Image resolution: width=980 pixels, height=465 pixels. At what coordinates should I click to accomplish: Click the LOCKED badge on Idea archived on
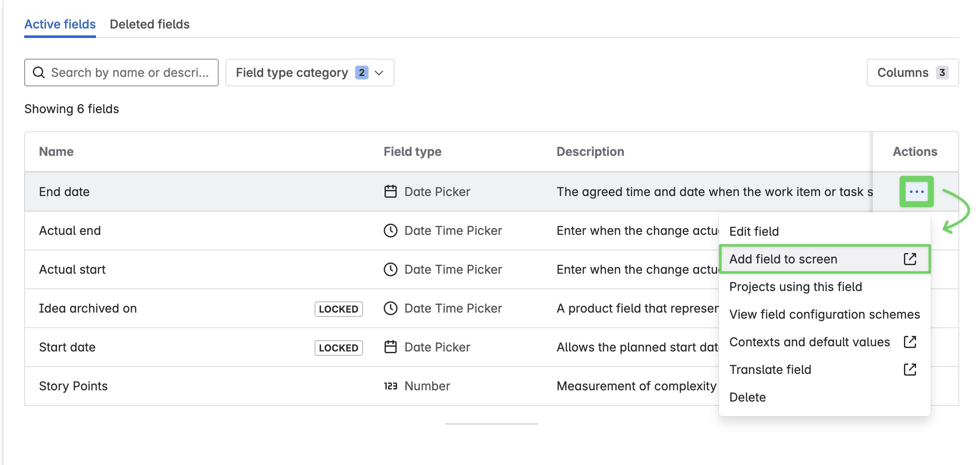coord(338,309)
